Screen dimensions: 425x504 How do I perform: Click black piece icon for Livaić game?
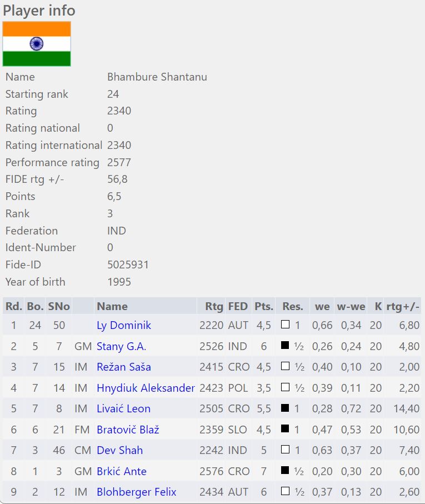click(x=285, y=408)
